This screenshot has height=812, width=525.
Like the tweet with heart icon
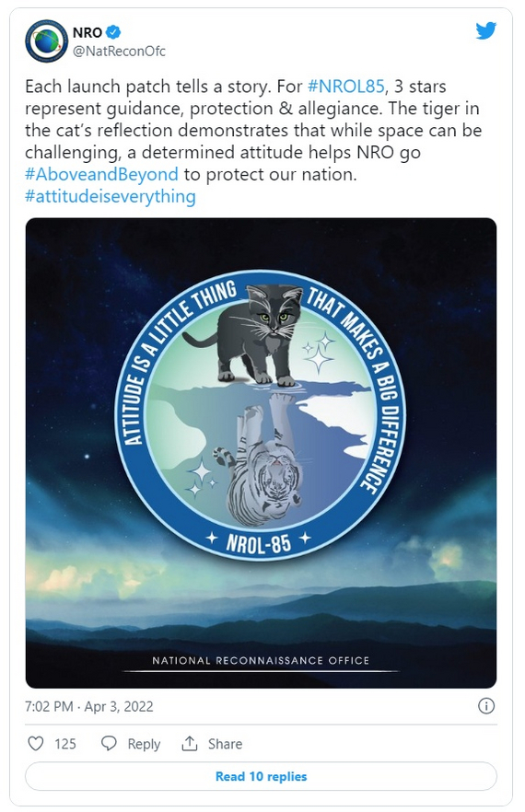click(35, 744)
